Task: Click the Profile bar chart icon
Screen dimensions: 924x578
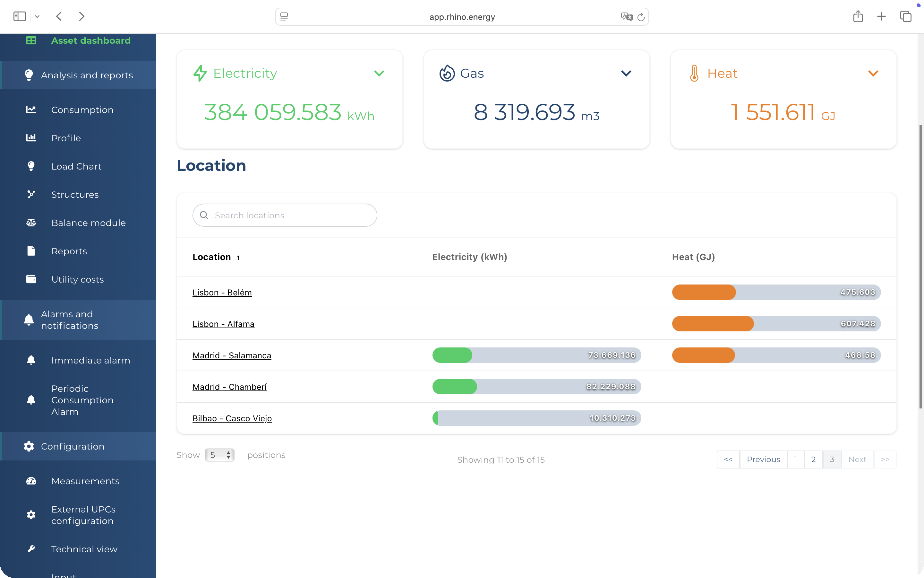Action: (31, 138)
